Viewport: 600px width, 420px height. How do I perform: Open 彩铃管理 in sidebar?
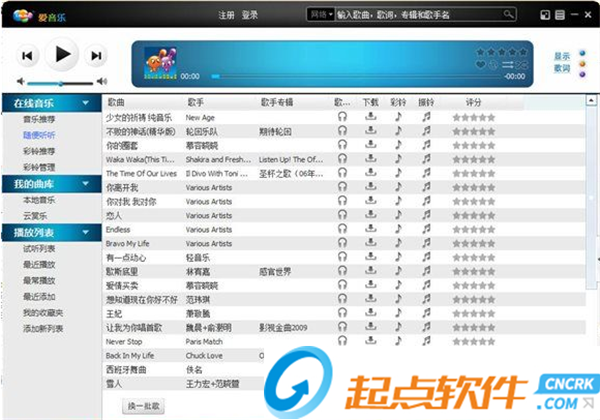39,167
